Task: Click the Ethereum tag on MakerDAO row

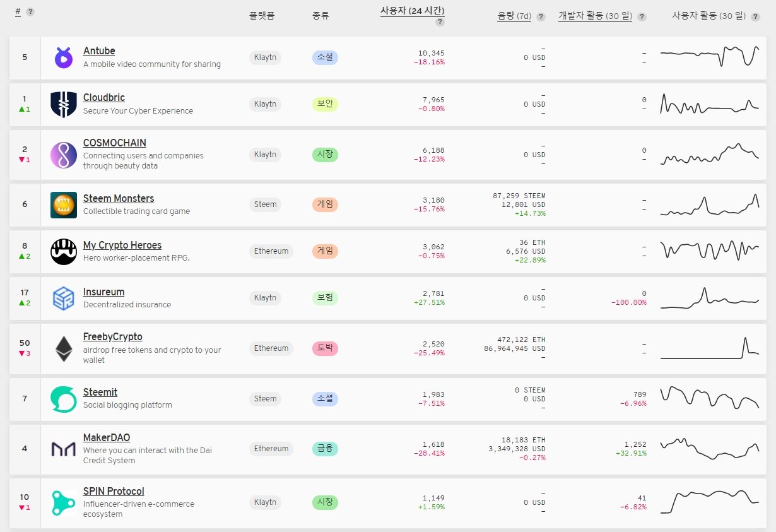Action: pos(271,449)
